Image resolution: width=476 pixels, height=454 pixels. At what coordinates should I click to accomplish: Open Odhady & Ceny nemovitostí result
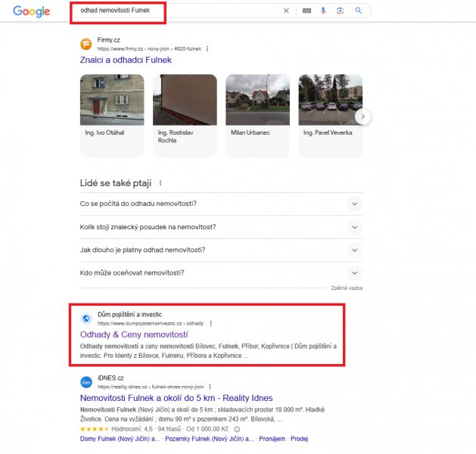pyautogui.click(x=134, y=334)
